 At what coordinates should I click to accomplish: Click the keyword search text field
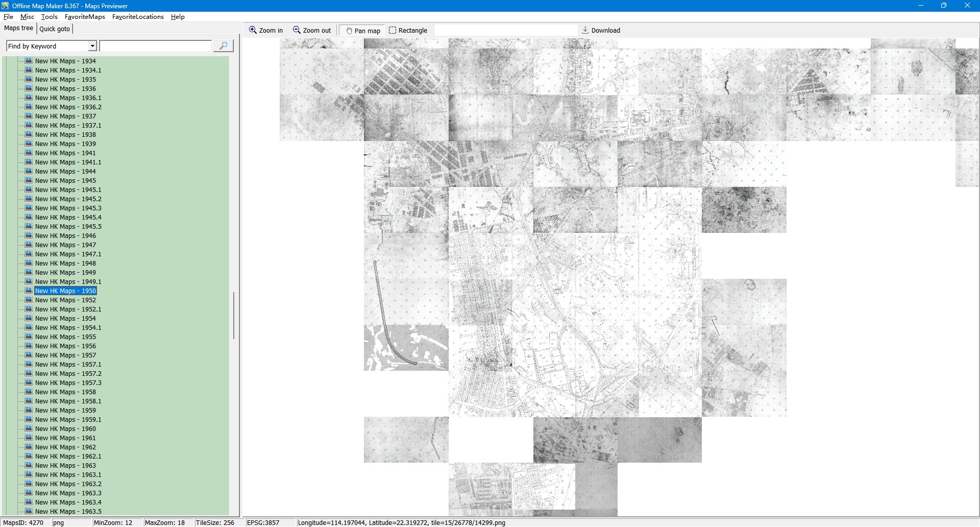tap(156, 46)
